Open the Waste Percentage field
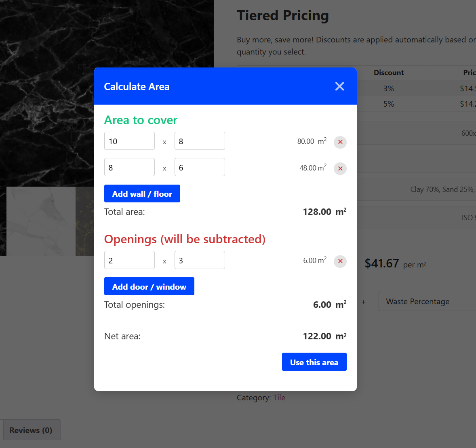Screen dimensions: 476x448 (427, 301)
